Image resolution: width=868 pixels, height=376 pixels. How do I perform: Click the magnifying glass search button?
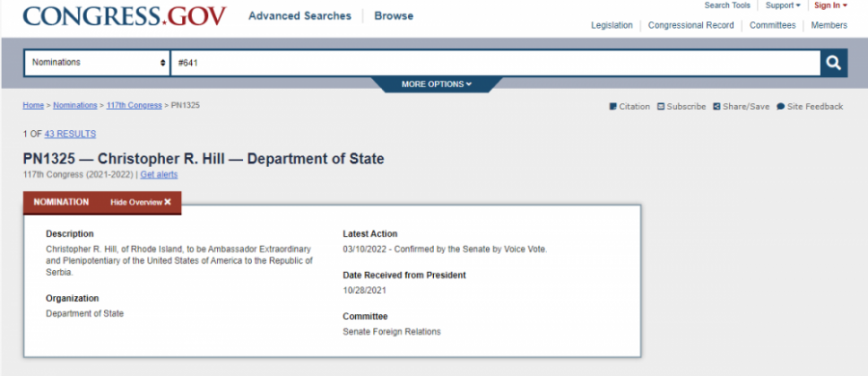tap(833, 63)
